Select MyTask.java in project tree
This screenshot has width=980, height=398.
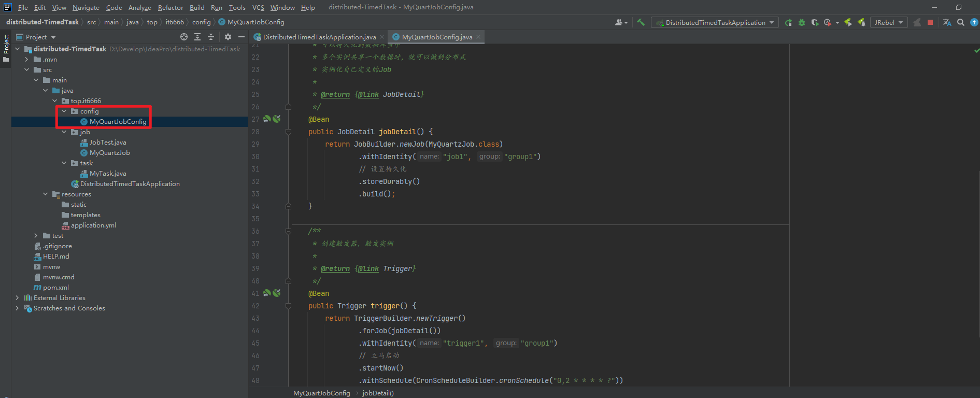107,173
